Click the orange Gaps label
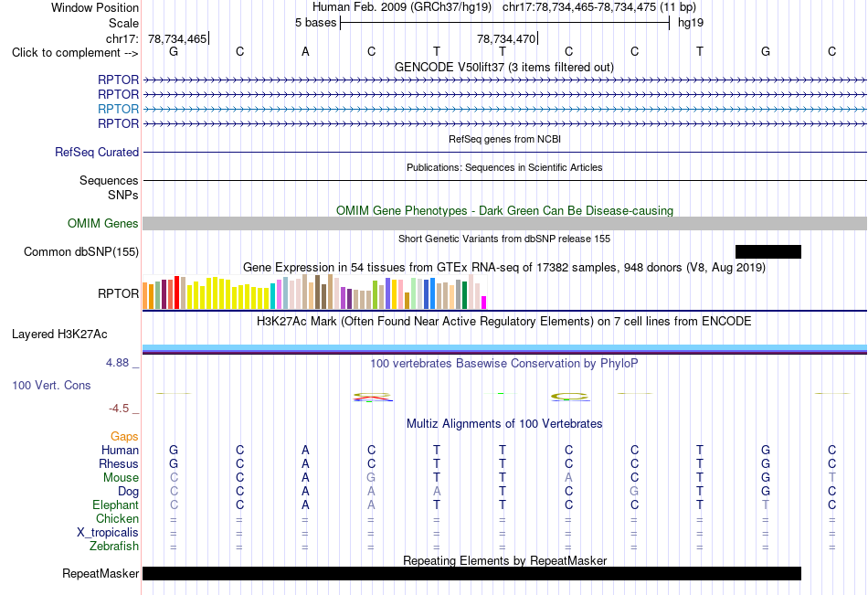Viewport: 868px width, 595px height. pos(124,437)
